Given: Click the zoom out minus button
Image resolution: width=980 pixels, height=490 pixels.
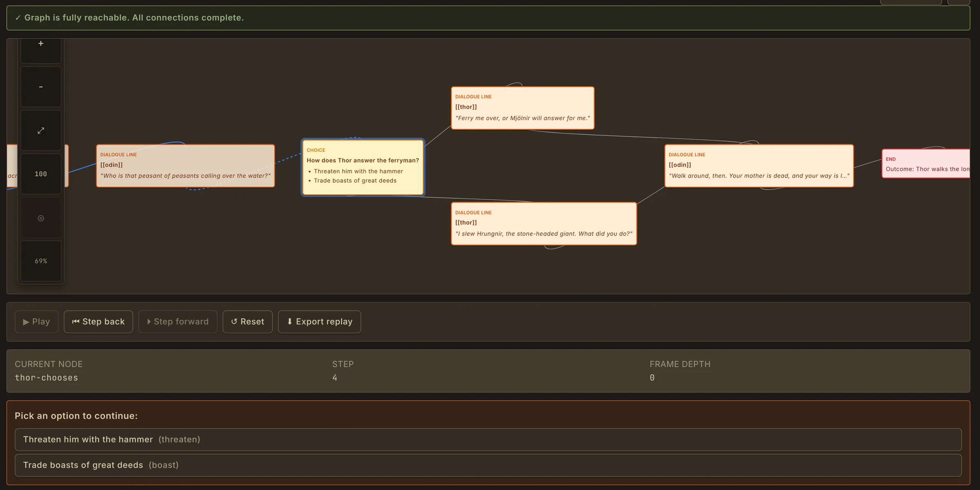Looking at the screenshot, I should pyautogui.click(x=41, y=87).
